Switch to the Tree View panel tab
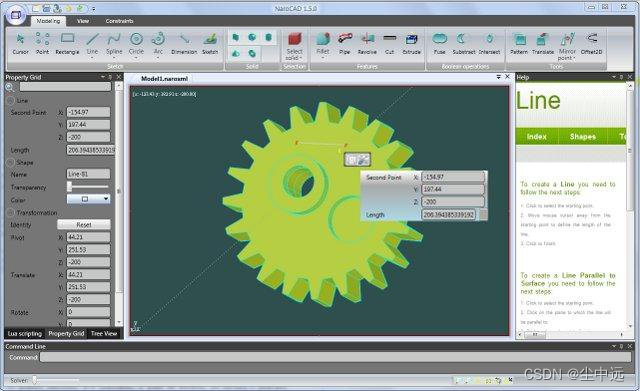This screenshot has width=640, height=391. tap(104, 333)
